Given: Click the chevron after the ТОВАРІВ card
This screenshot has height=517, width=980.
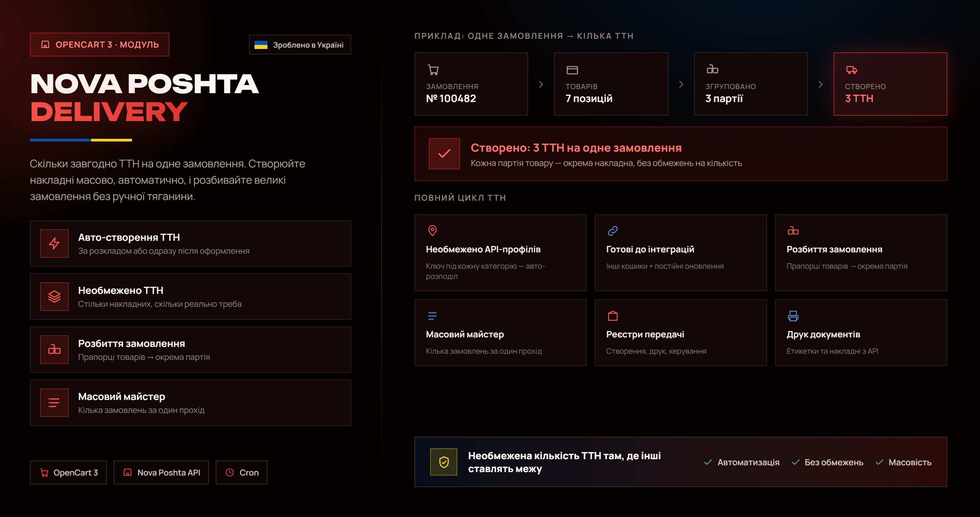Looking at the screenshot, I should 681,84.
